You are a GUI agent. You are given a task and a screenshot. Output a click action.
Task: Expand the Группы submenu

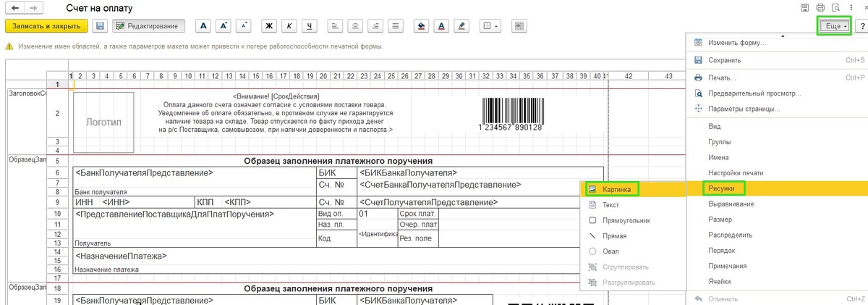(777, 142)
